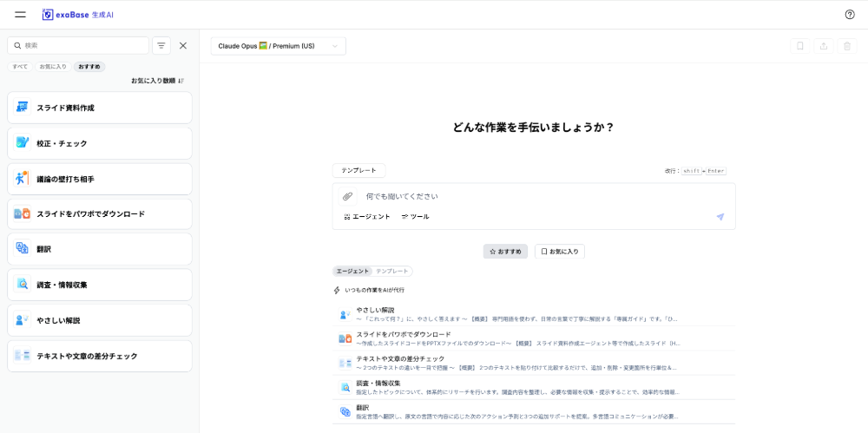This screenshot has height=433, width=868.
Task: Select the すべて filter chip
Action: click(x=20, y=67)
